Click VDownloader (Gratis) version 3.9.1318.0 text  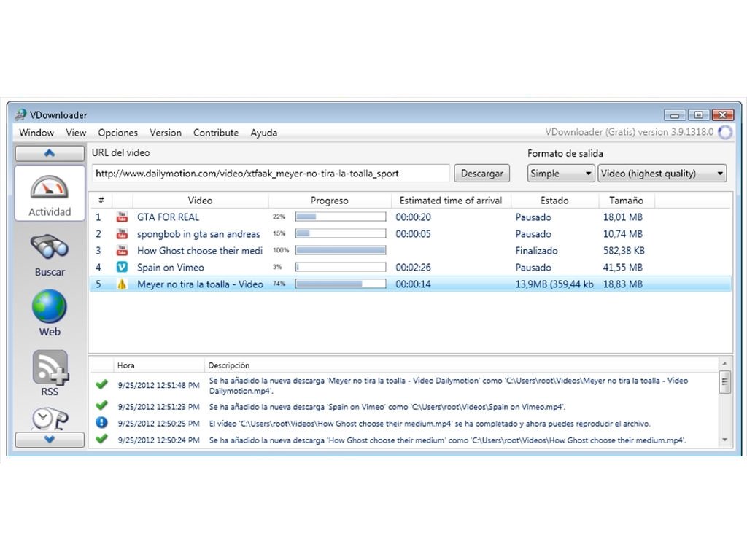[x=630, y=132]
